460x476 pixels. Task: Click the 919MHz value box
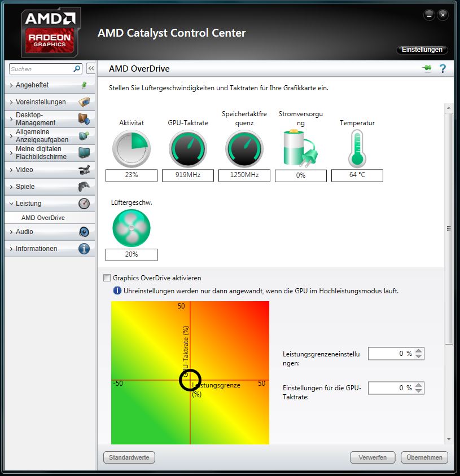(188, 175)
